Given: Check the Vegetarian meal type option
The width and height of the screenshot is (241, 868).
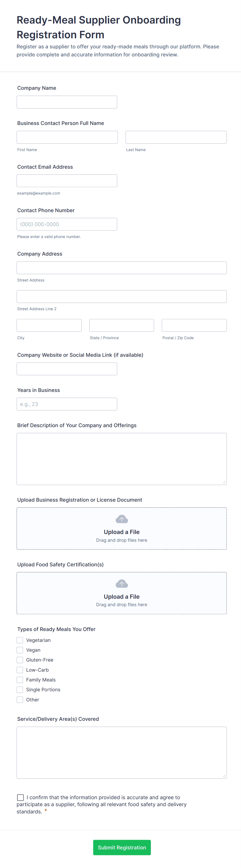Looking at the screenshot, I should [20, 640].
